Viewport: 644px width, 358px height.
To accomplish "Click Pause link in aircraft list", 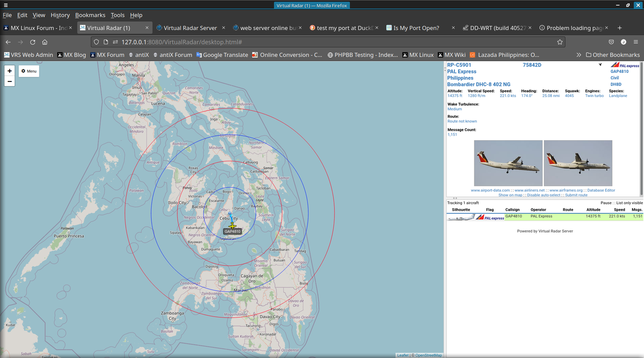I will [606, 203].
